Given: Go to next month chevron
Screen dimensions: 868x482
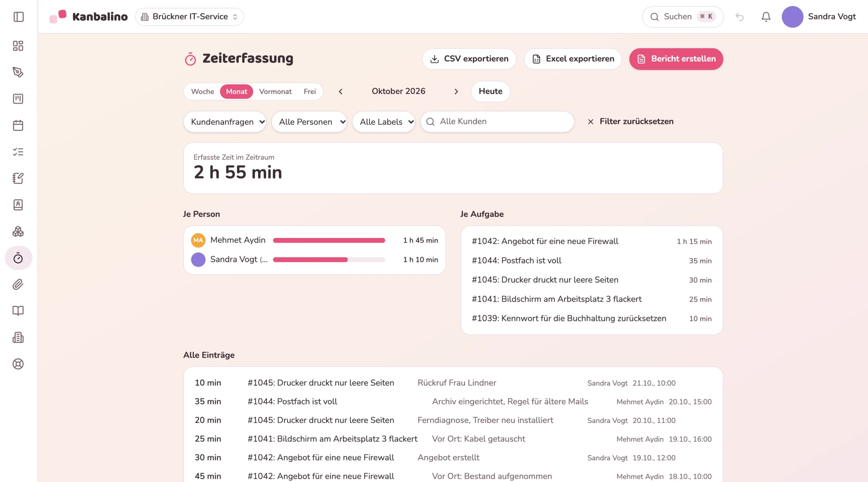Looking at the screenshot, I should click(x=456, y=92).
